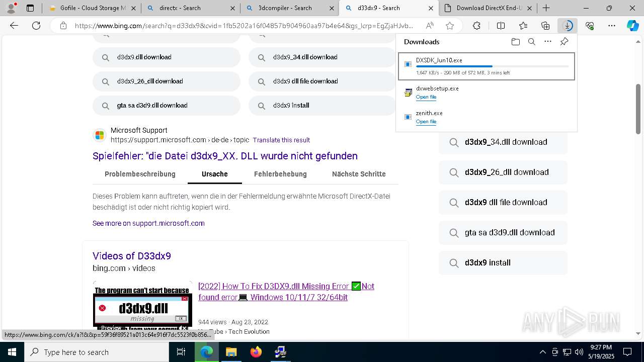The width and height of the screenshot is (644, 362).
Task: Click the taskbar search box
Action: [x=96, y=352]
